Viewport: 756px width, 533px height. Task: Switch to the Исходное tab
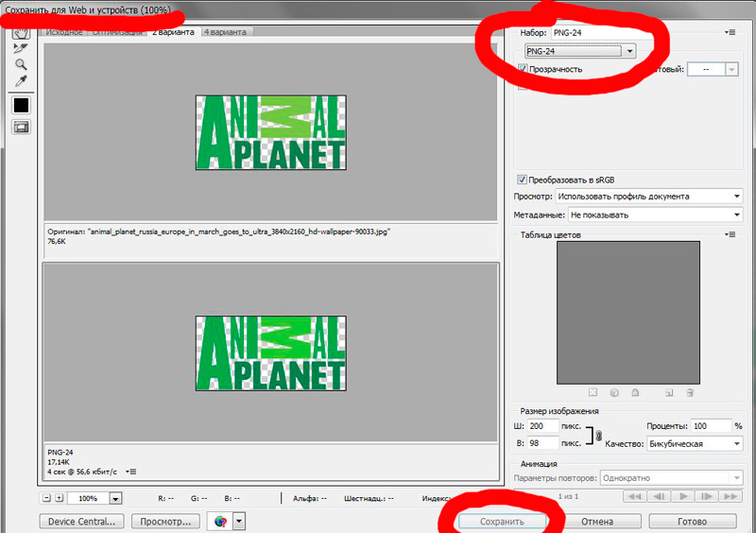pos(66,32)
